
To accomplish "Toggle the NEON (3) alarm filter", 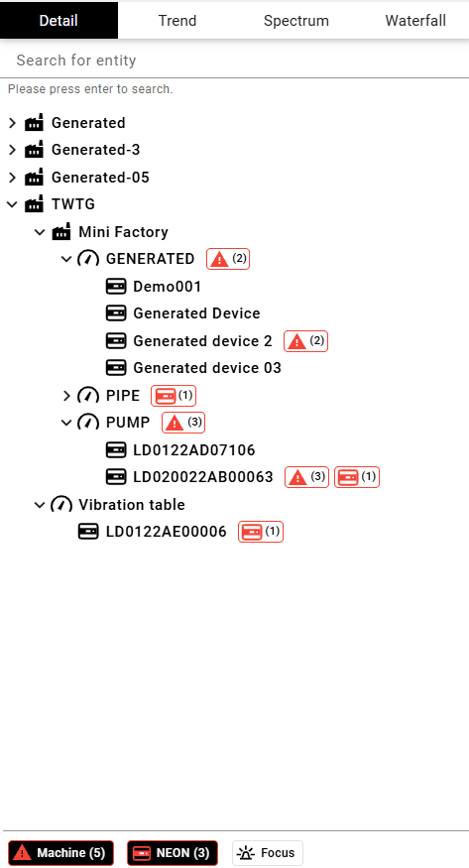I will pyautogui.click(x=173, y=852).
